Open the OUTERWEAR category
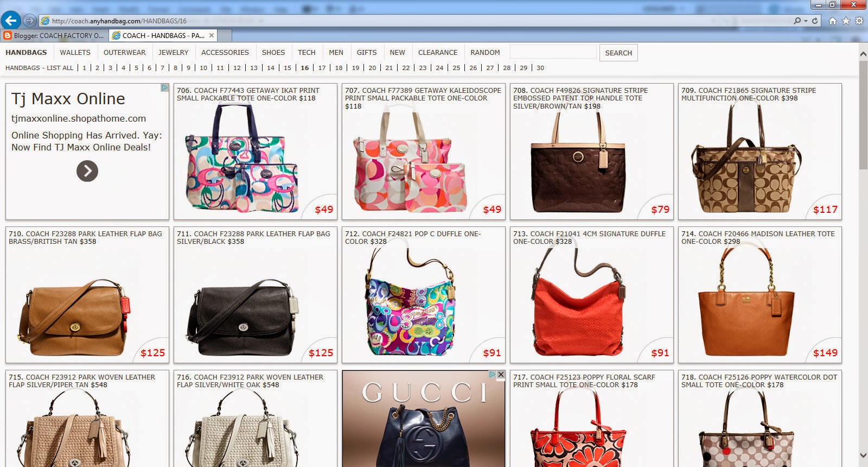Image resolution: width=868 pixels, height=467 pixels. (x=124, y=52)
